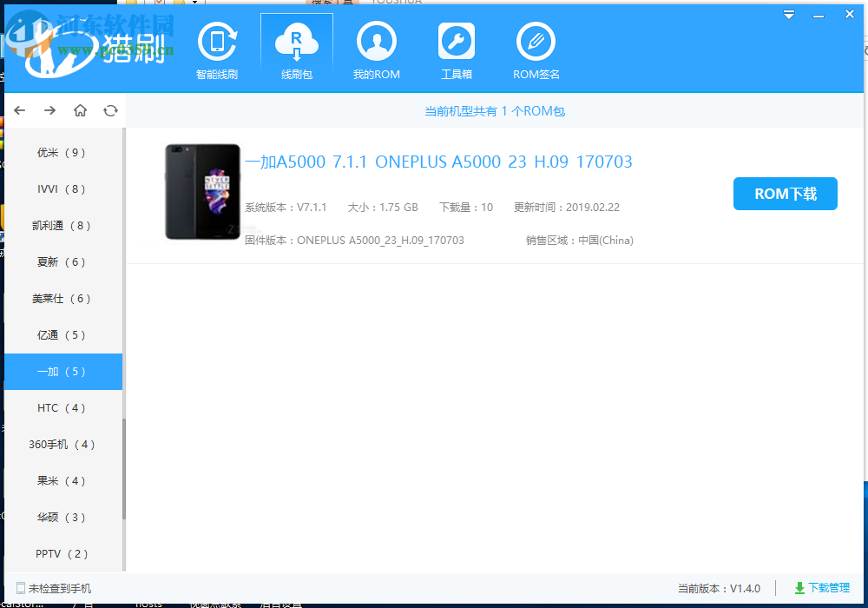Click the 未检查到手机 phone status
Screen dimensions: 868x608
[x=54, y=588]
